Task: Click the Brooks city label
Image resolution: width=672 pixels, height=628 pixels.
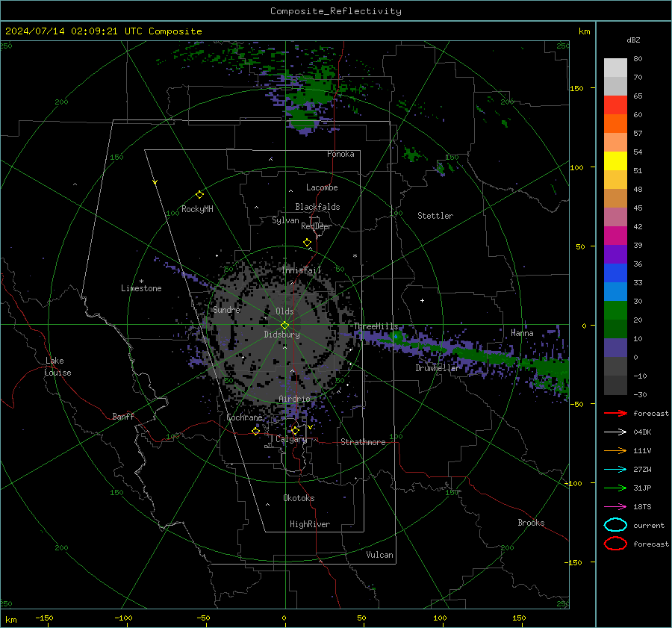Action: [x=531, y=523]
